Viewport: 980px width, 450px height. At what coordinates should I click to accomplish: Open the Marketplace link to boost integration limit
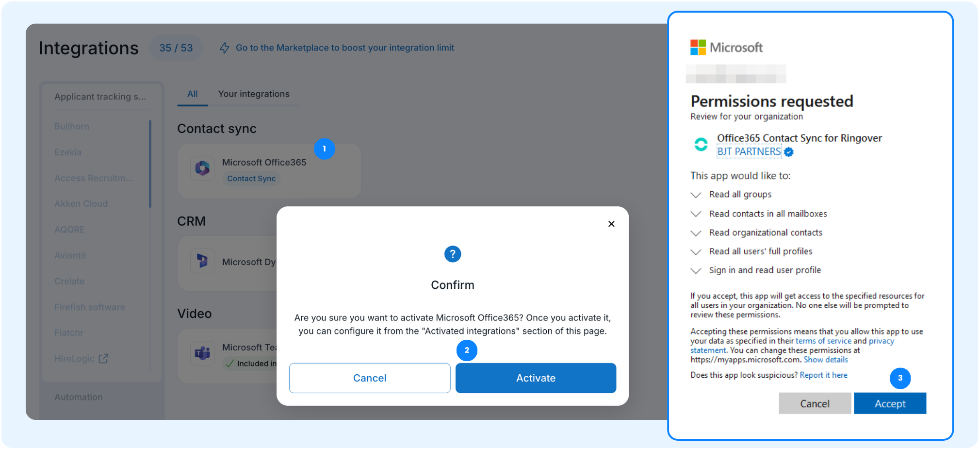[345, 48]
